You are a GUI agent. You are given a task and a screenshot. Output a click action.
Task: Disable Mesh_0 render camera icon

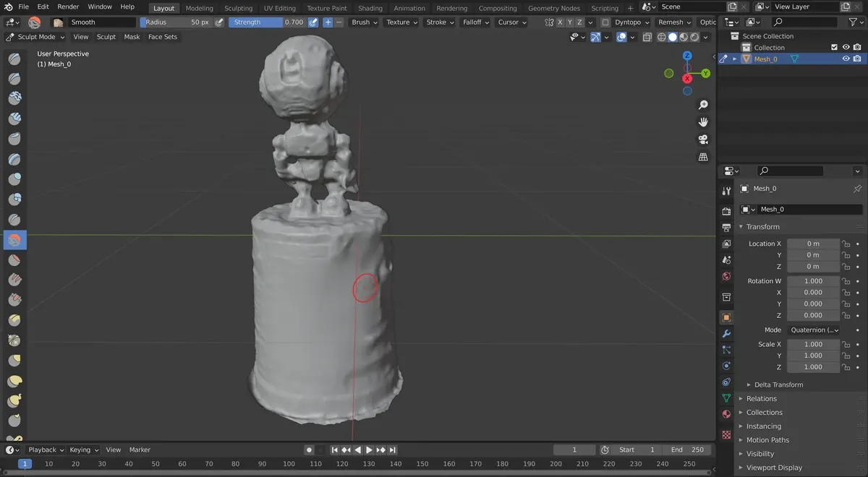pyautogui.click(x=857, y=59)
